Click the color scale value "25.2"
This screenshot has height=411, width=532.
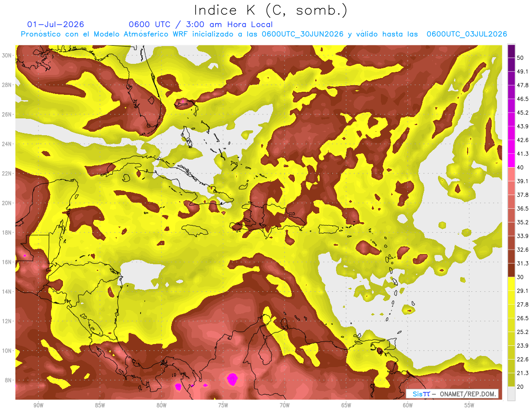click(x=522, y=332)
